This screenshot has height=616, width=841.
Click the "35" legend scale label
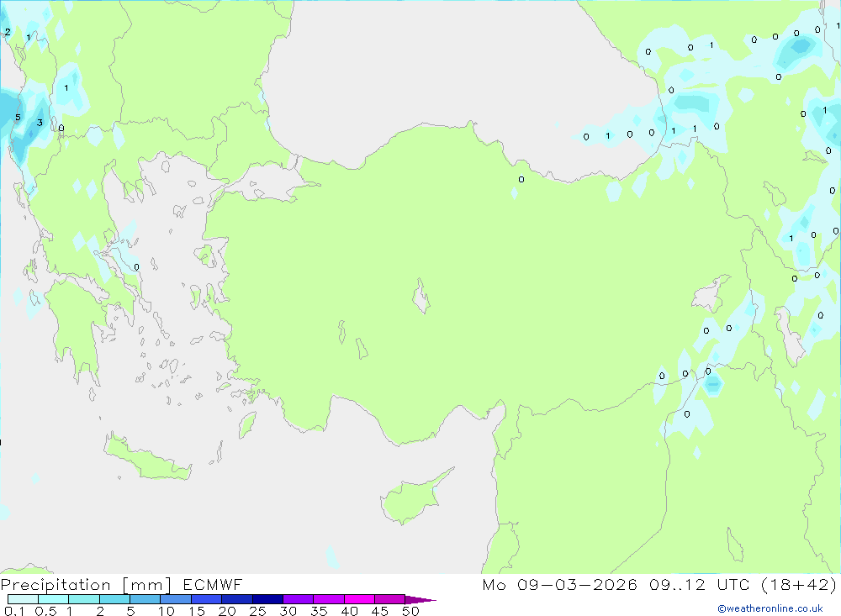click(x=319, y=611)
